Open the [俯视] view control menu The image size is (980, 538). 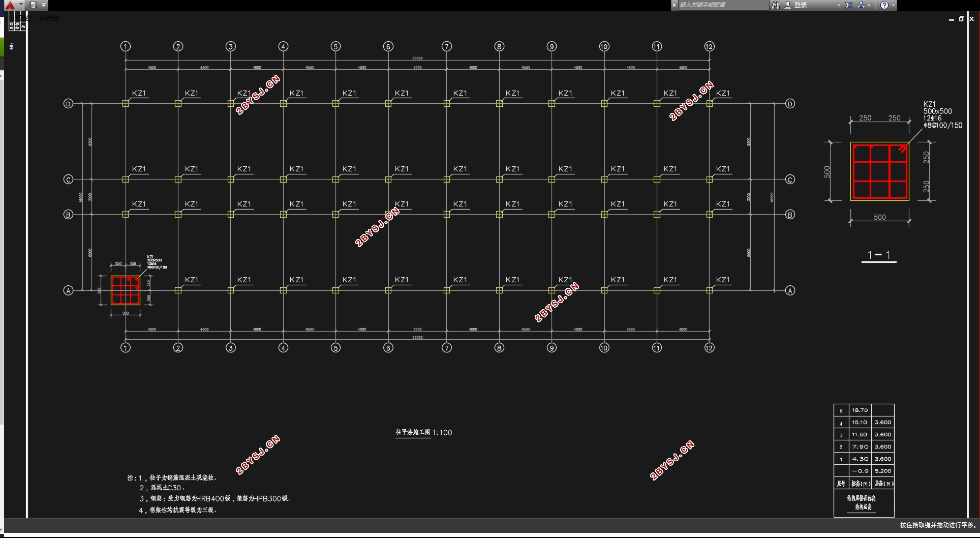23,18
